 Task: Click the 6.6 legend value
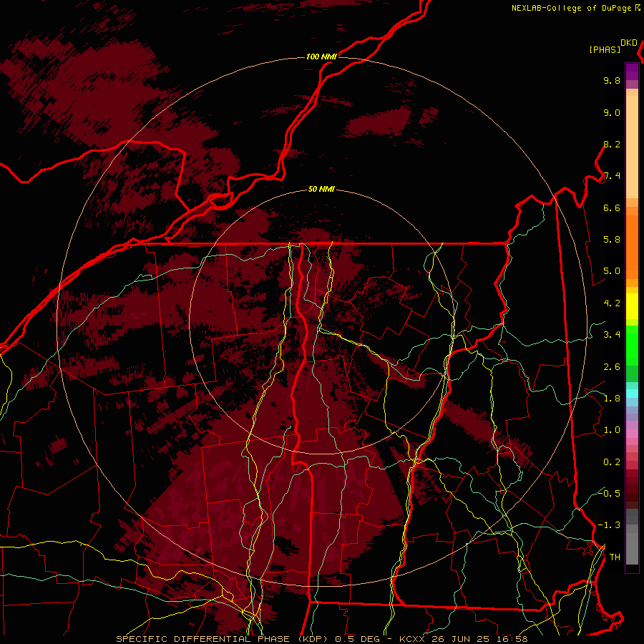click(x=612, y=208)
